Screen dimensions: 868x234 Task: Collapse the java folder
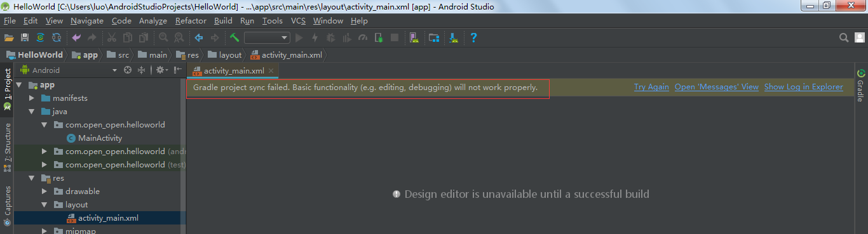32,112
